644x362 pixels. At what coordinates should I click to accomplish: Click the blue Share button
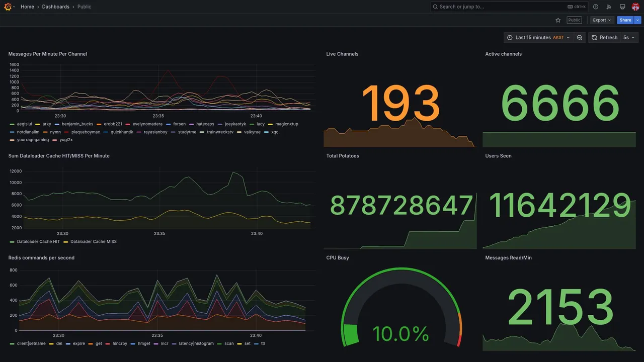(x=625, y=20)
